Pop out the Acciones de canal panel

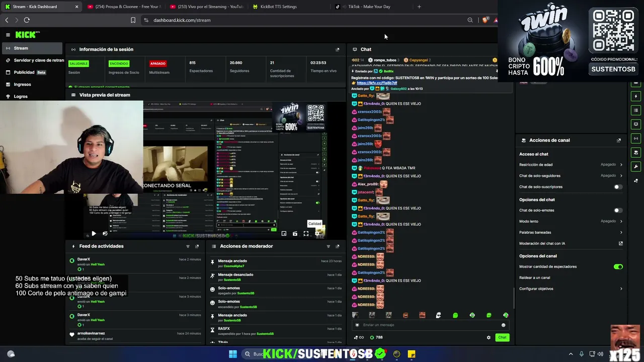pos(619,140)
